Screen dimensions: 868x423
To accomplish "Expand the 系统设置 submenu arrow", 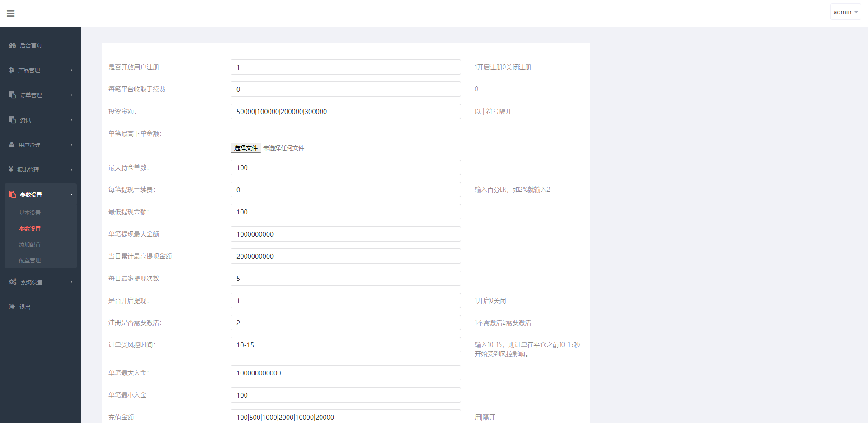I will [71, 282].
